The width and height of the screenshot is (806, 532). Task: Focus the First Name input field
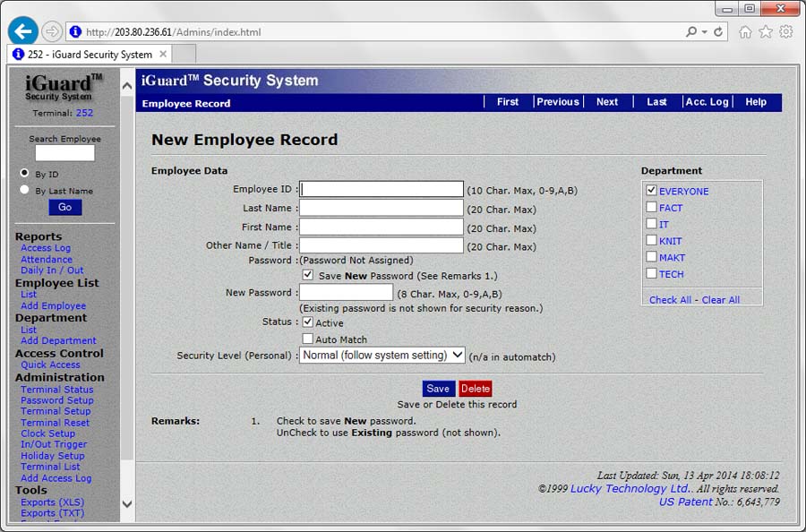pos(382,227)
